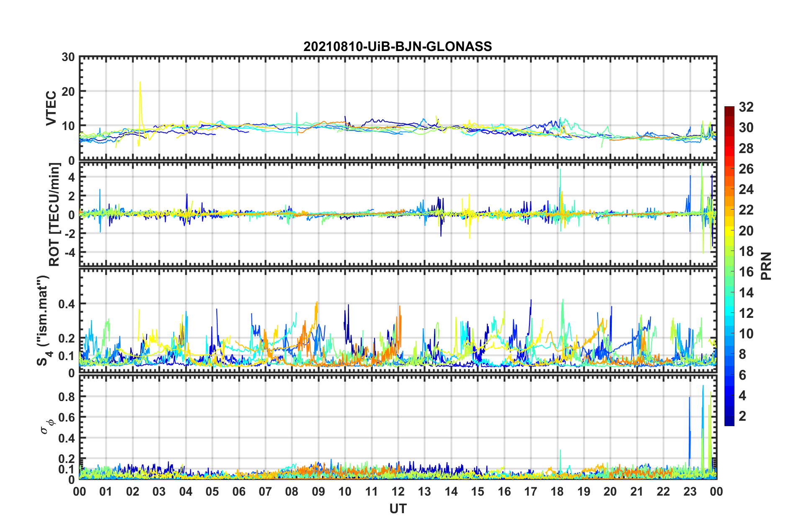796x532 pixels.
Task: Select the x-axis tick label 15
Action: (478, 491)
